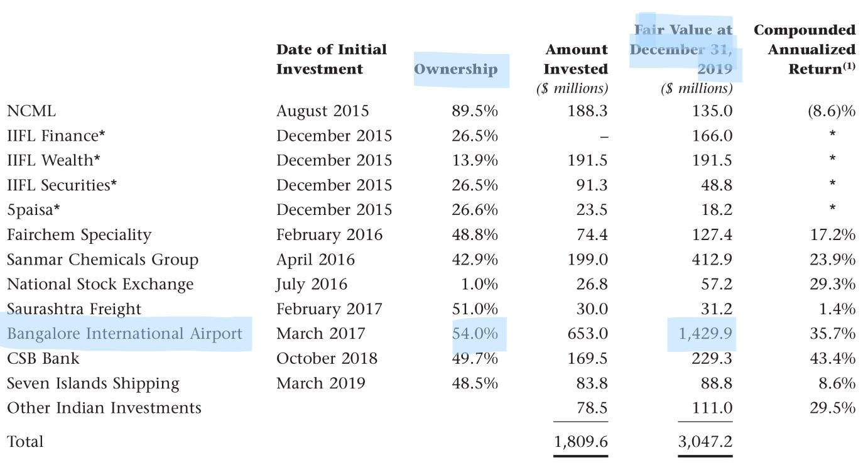Click the (8.6)% return for NCML

point(832,111)
